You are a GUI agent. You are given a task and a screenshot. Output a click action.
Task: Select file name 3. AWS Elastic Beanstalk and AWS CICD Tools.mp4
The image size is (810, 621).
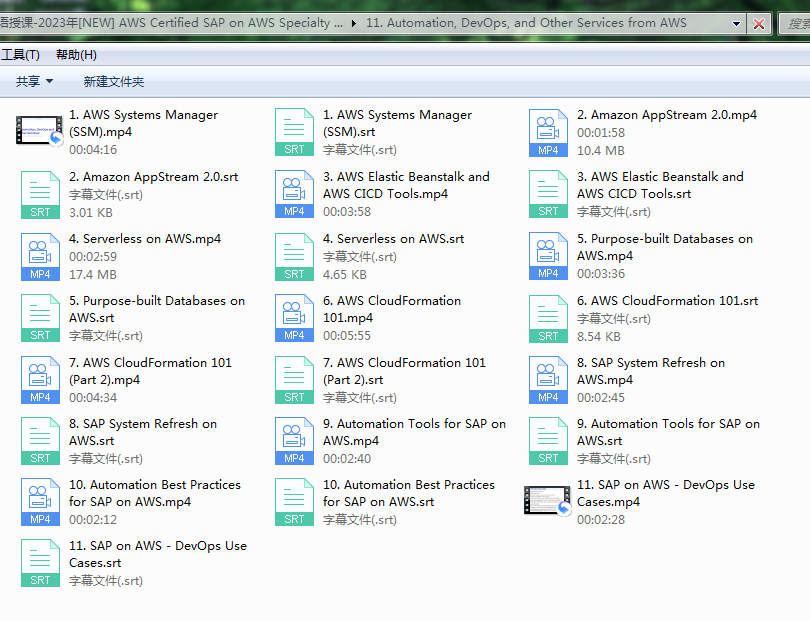[x=406, y=185]
